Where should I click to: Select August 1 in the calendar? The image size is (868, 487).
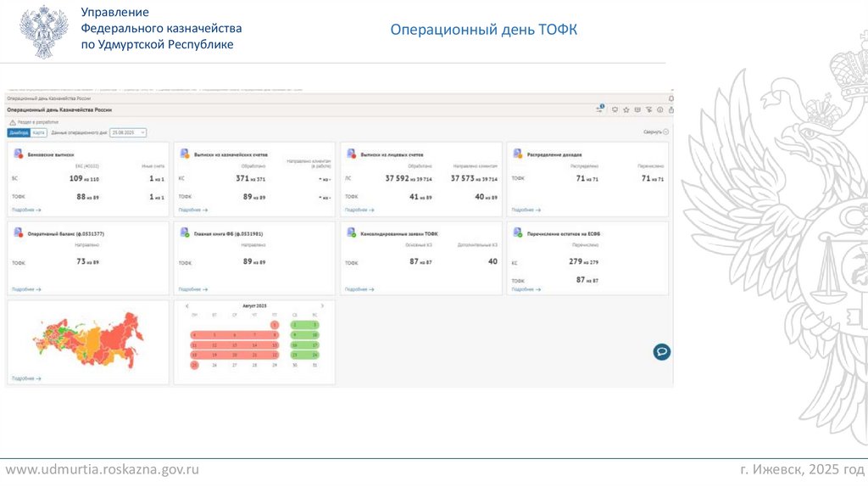(x=275, y=325)
